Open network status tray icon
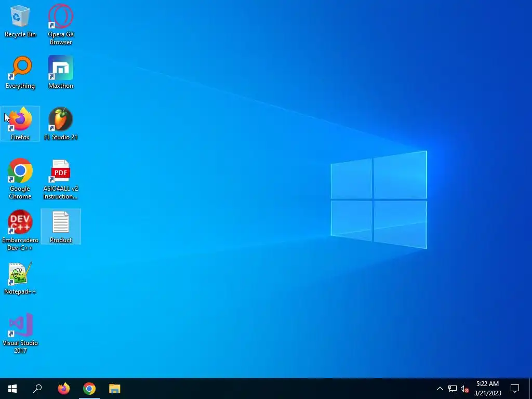532x399 pixels. tap(453, 389)
